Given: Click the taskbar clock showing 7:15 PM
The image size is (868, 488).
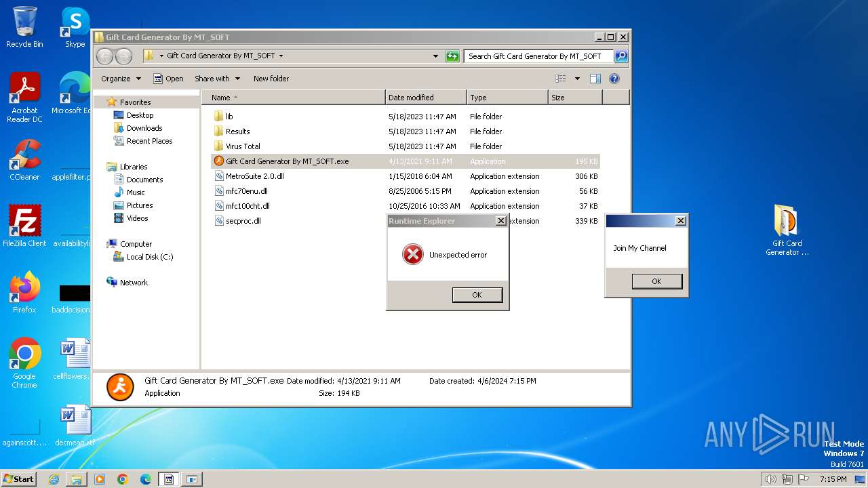Looking at the screenshot, I should (833, 479).
